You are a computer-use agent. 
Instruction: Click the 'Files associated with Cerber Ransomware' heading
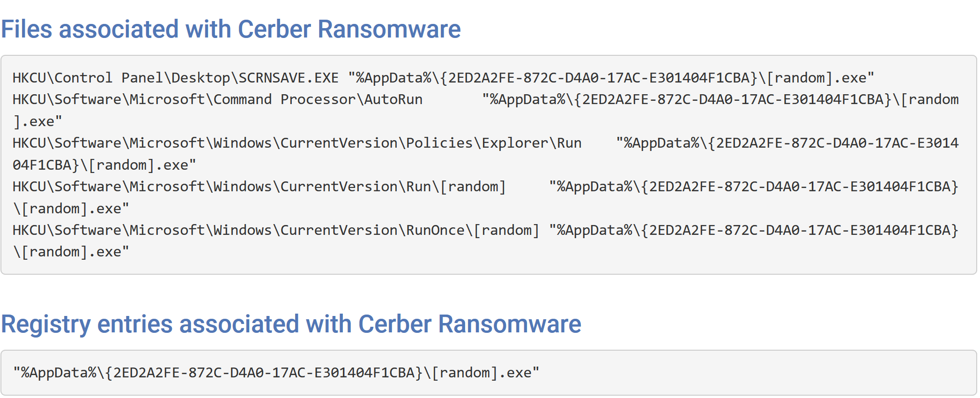pos(231,29)
